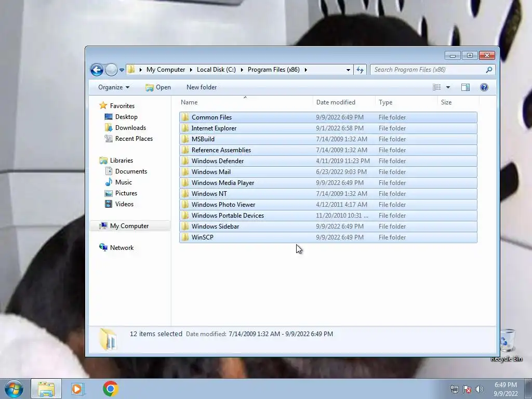532x399 pixels.
Task: Select Local Disk (C:) breadcrumb
Action: click(216, 70)
